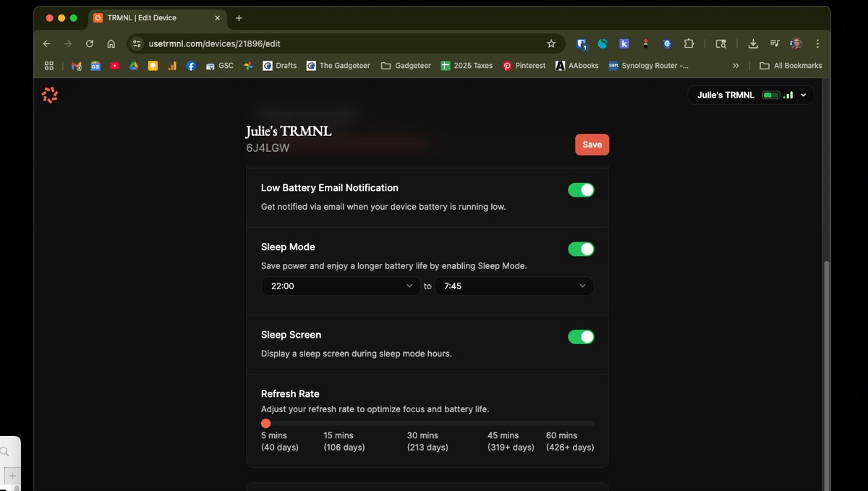Save the device settings
Image resolution: width=868 pixels, height=491 pixels.
592,145
